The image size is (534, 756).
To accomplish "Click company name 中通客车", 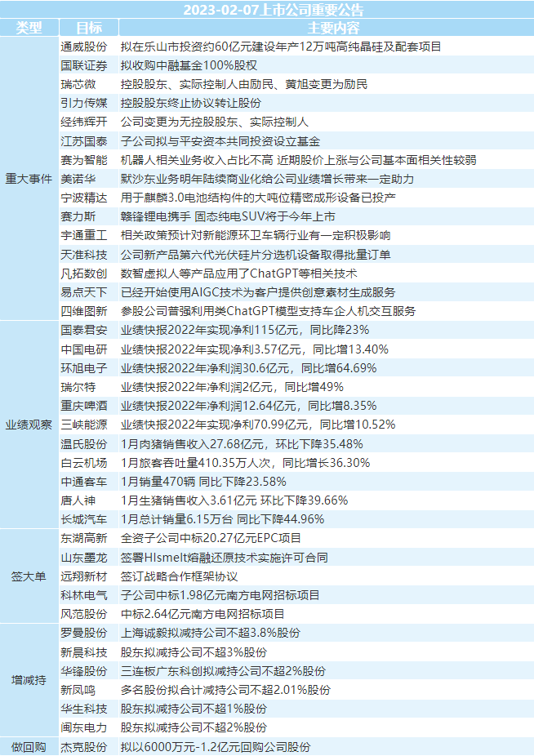I will click(84, 481).
